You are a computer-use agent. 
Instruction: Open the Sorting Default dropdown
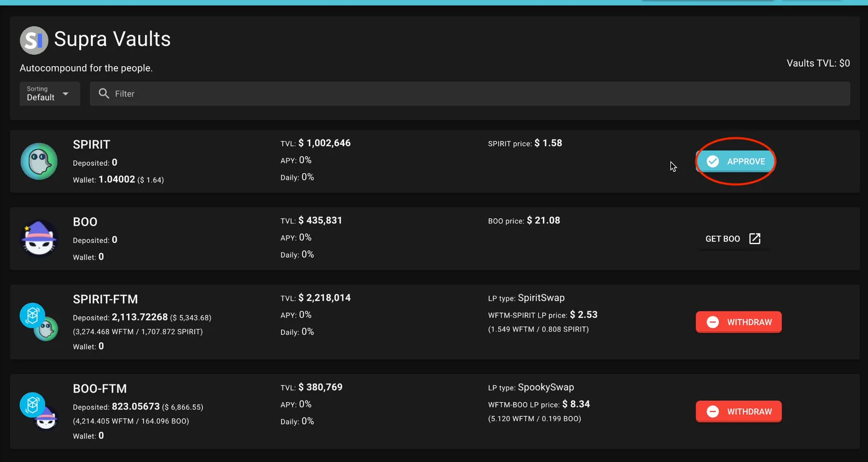pos(50,94)
